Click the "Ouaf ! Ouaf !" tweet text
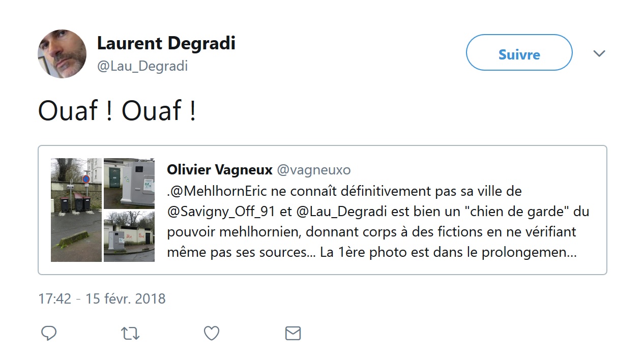Viewport: 644px width, 358px height. click(x=117, y=111)
